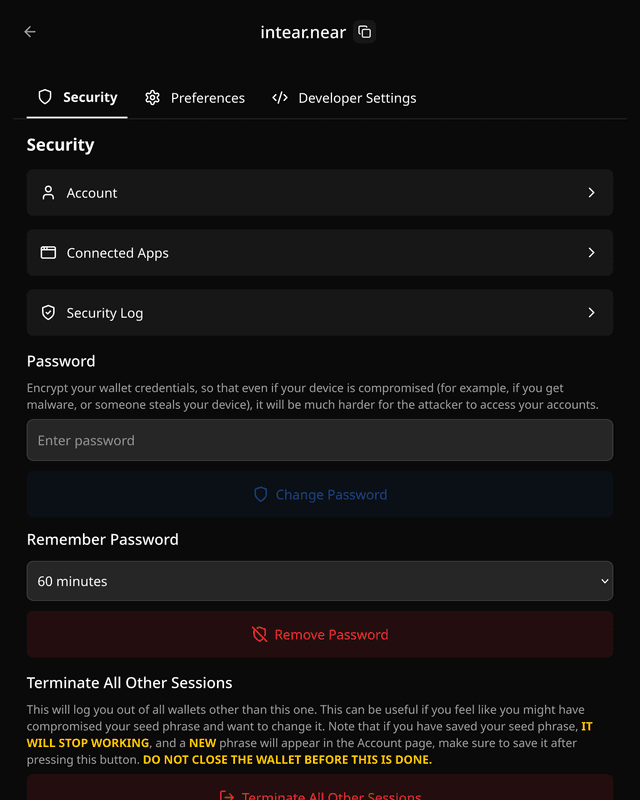
Task: Open the Account settings row
Action: 320,192
